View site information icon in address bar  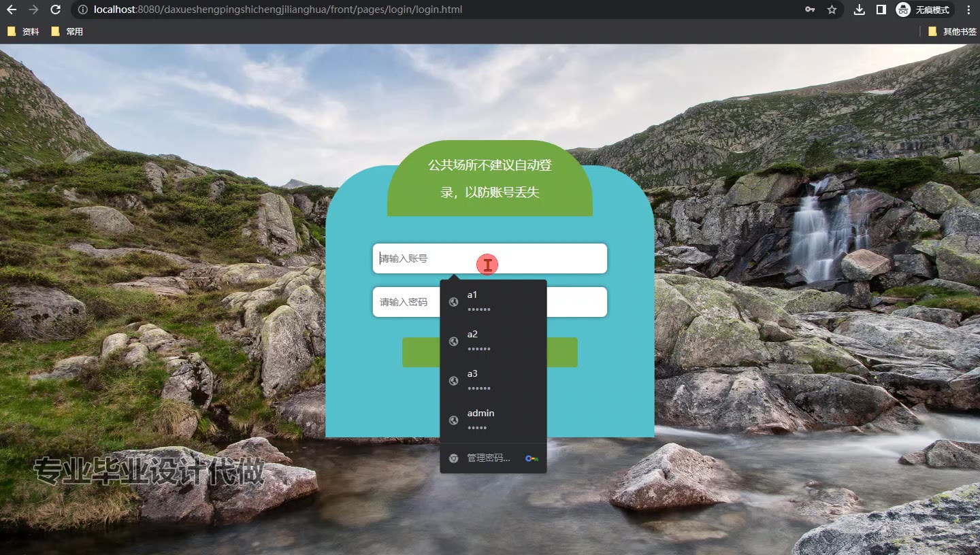[83, 10]
